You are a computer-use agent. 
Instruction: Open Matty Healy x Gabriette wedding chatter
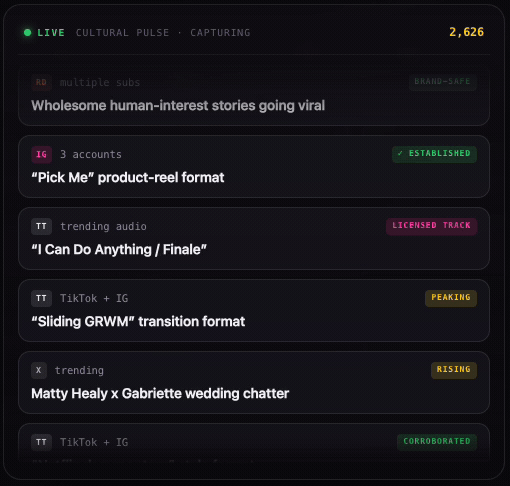(254, 383)
